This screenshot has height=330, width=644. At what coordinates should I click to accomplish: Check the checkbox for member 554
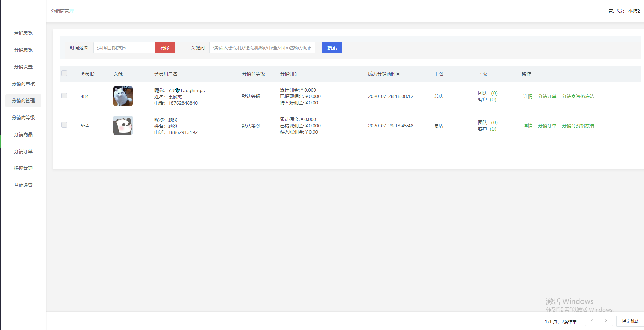click(x=64, y=125)
